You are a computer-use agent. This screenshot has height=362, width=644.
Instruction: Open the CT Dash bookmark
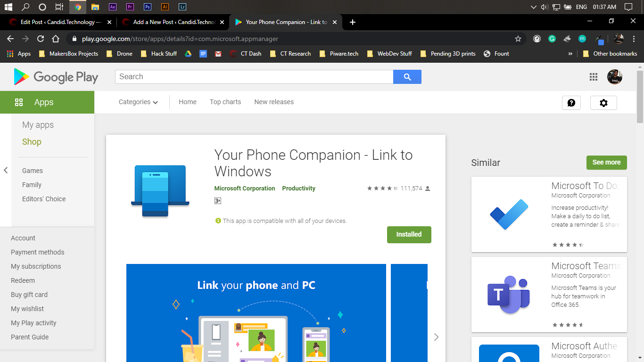tap(245, 54)
